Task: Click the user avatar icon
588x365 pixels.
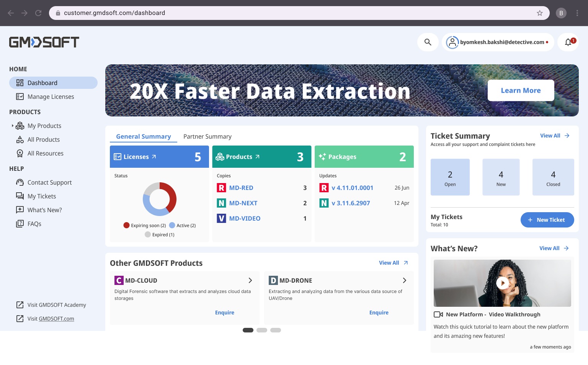Action: (x=452, y=42)
